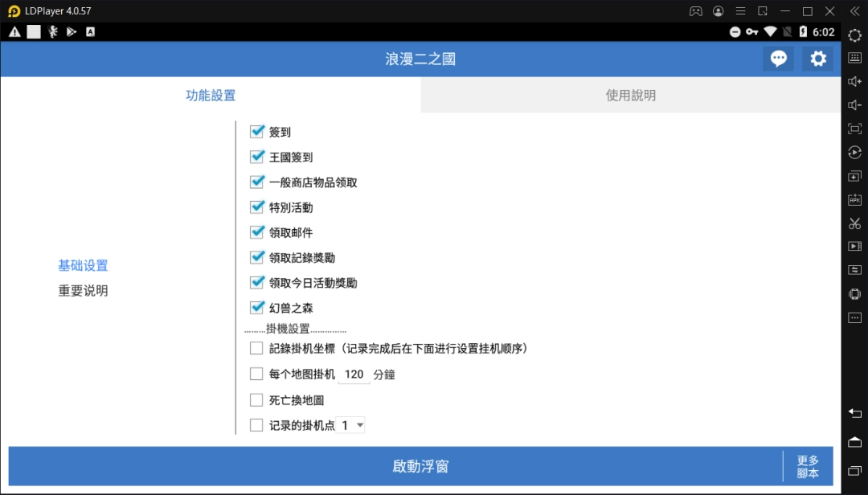Click the Android home icon in sidebar
This screenshot has height=495, width=868.
[854, 442]
